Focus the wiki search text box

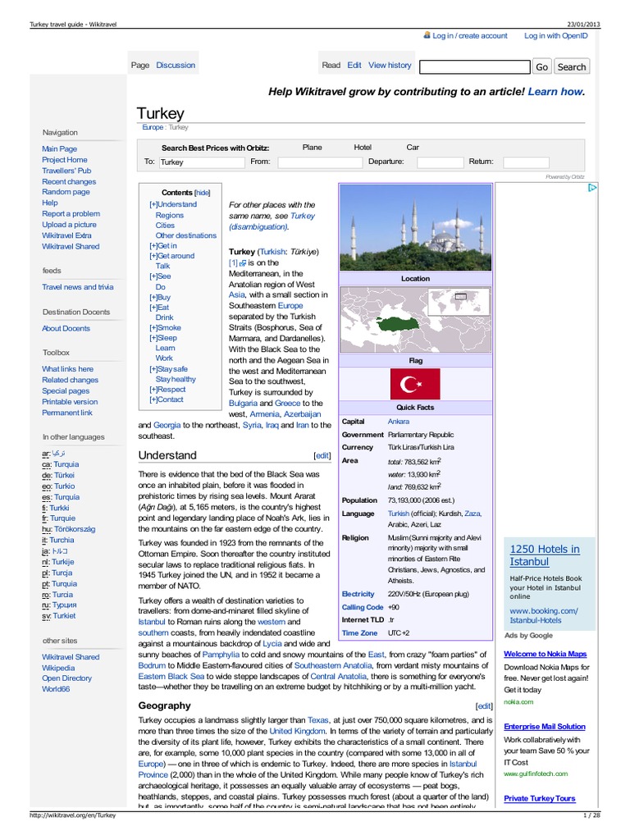point(475,67)
